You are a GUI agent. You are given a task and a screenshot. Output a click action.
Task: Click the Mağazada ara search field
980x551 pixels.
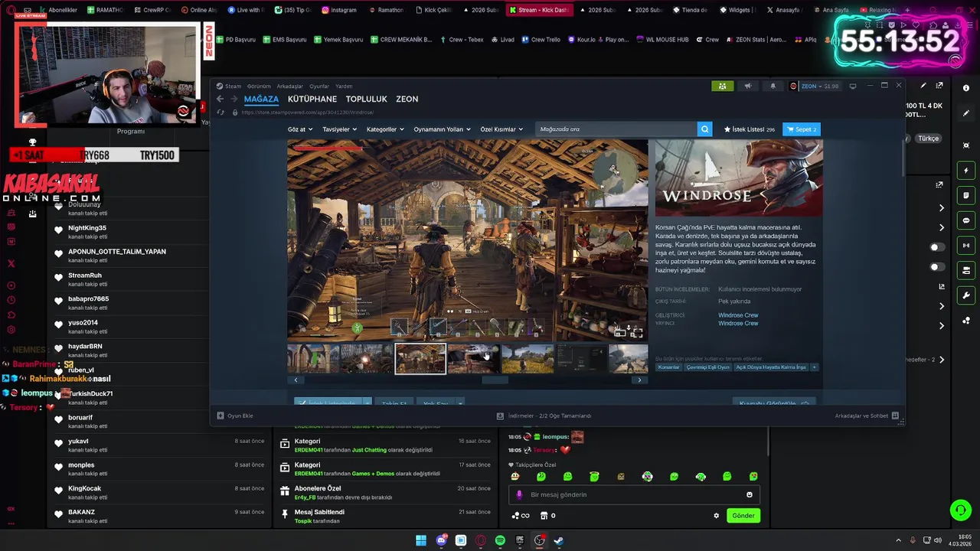(616, 129)
